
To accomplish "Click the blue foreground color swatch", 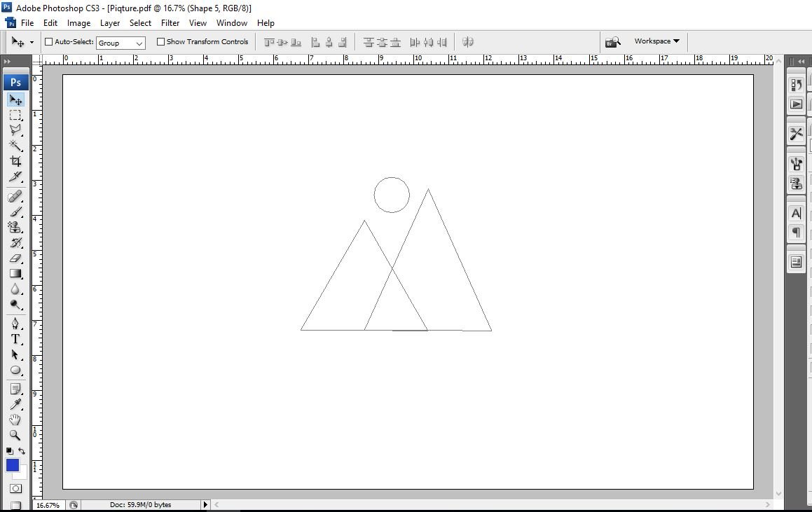I will (x=13, y=465).
